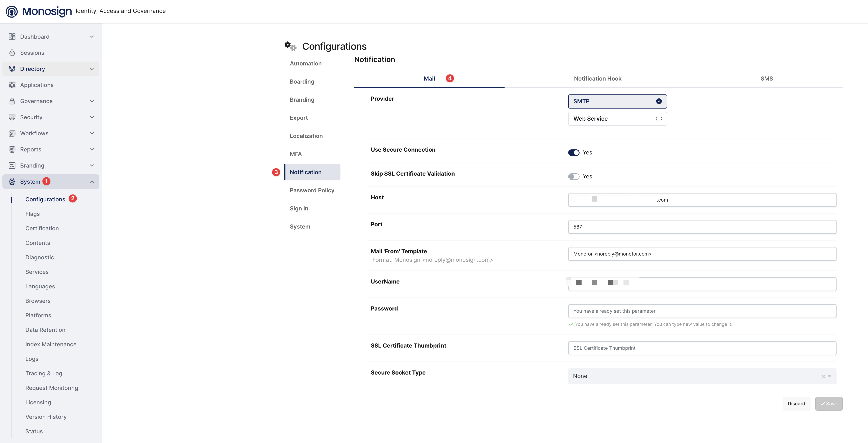Click the Workflows sidebar icon
Screen dimensions: 868x443
[x=12, y=134]
